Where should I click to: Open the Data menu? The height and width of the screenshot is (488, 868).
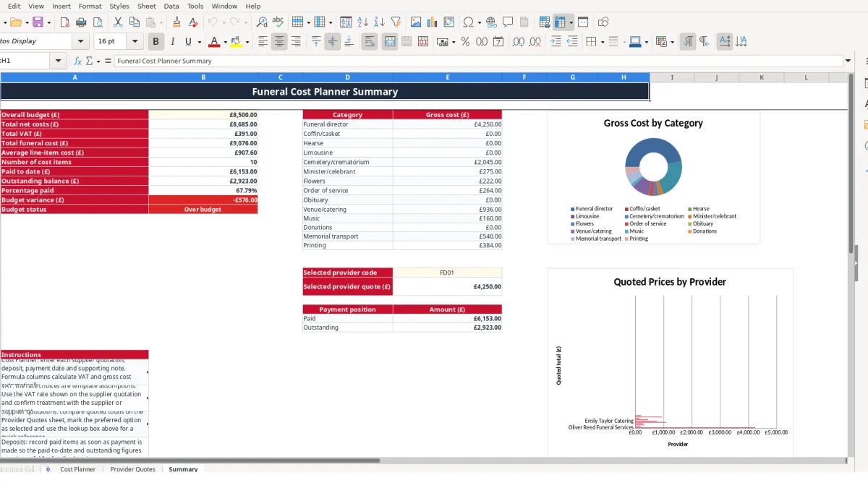click(x=171, y=6)
